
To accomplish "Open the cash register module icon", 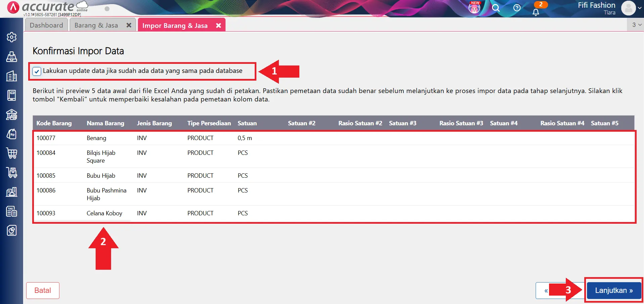I will 11,57.
